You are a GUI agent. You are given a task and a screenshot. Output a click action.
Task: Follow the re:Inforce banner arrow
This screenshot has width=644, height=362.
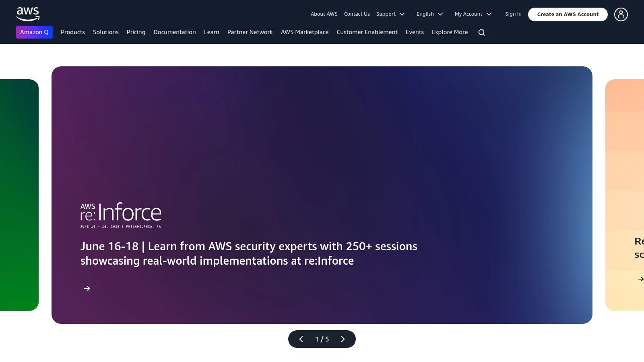[x=87, y=288]
